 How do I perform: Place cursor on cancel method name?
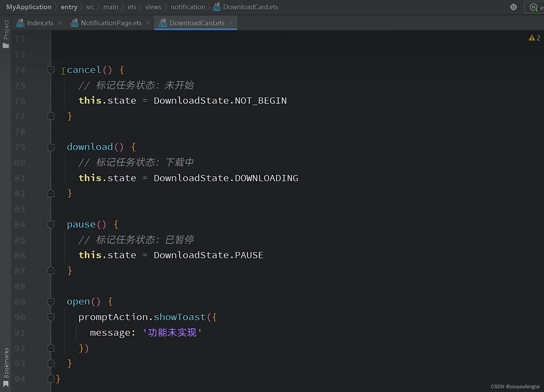[84, 70]
